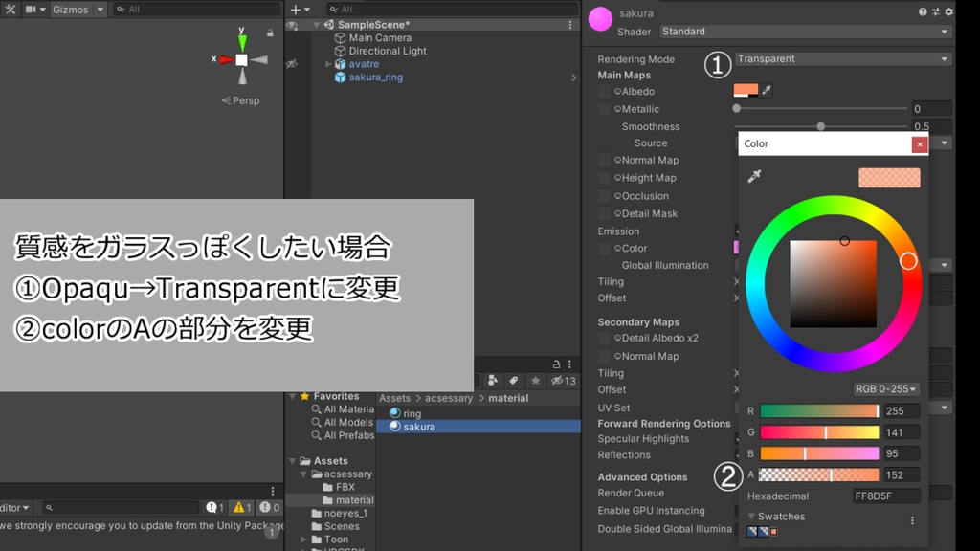Select Detail Mask texture slot box
Image resolution: width=980 pixels, height=551 pixels.
pyautogui.click(x=604, y=213)
